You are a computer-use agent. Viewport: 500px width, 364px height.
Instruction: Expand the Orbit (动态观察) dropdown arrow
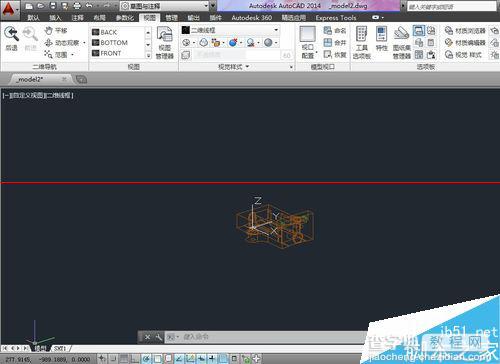[x=84, y=43]
